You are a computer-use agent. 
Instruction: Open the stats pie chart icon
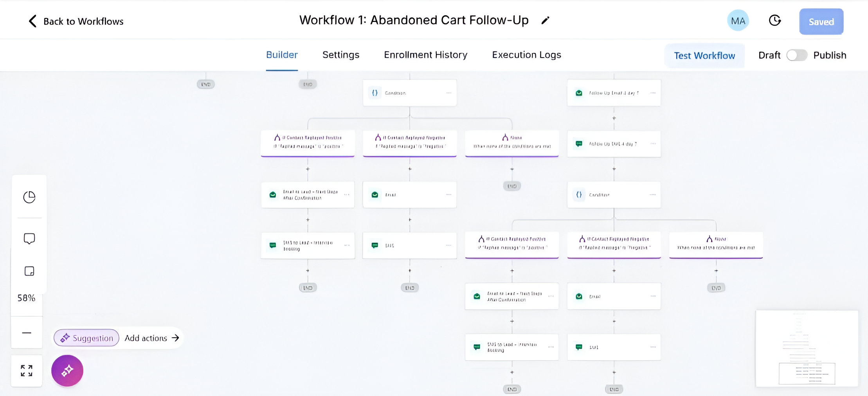(x=29, y=197)
